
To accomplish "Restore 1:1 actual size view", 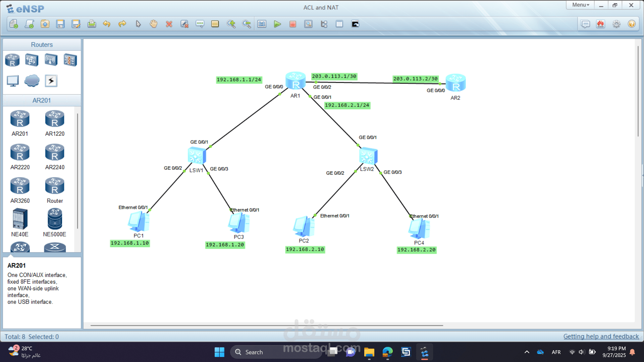I will point(262,24).
